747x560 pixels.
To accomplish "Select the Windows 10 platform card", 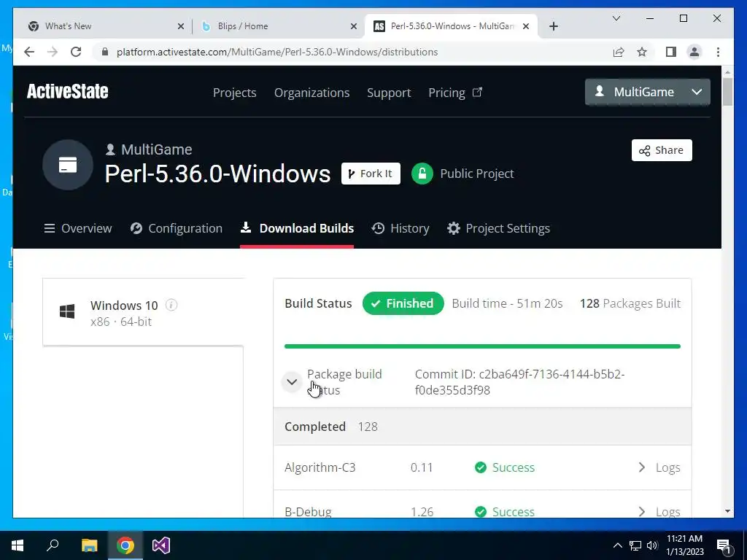I will pos(143,312).
